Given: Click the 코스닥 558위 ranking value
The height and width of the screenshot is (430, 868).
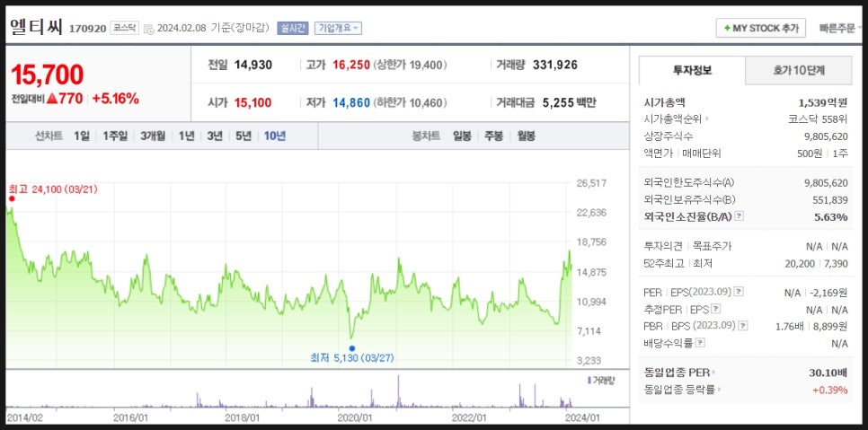Looking at the screenshot, I should (x=818, y=118).
